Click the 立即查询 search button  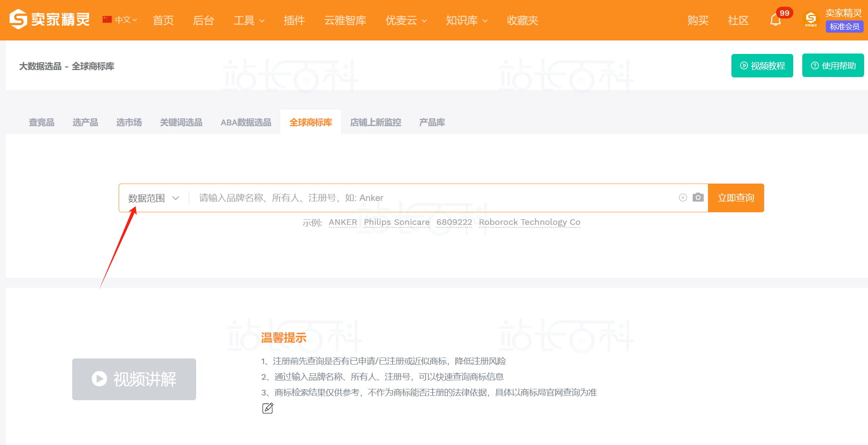(736, 198)
